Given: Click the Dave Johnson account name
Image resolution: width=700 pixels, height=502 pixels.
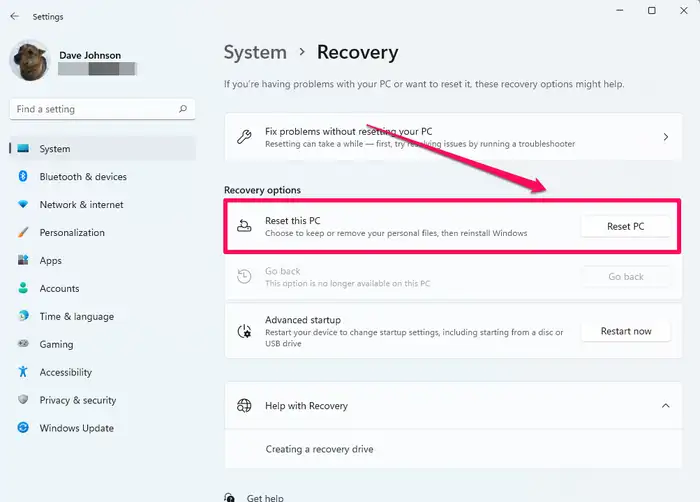Looking at the screenshot, I should [90, 55].
